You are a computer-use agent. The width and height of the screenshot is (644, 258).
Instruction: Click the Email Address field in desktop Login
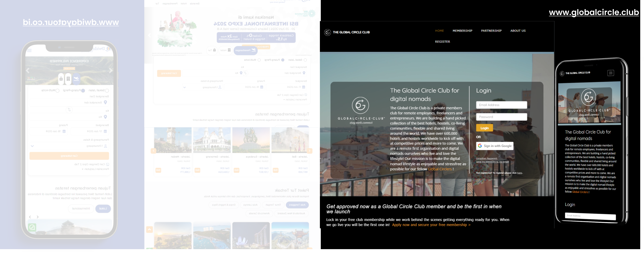tap(501, 105)
